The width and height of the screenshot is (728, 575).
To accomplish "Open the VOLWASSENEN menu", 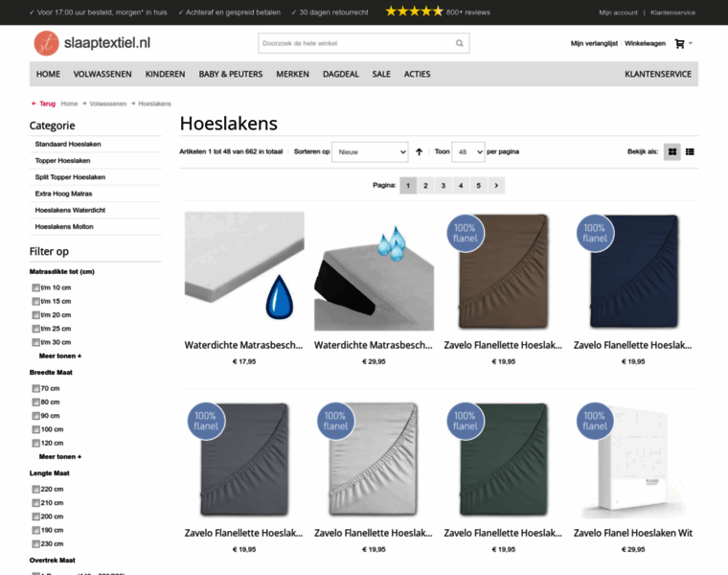I will [102, 74].
